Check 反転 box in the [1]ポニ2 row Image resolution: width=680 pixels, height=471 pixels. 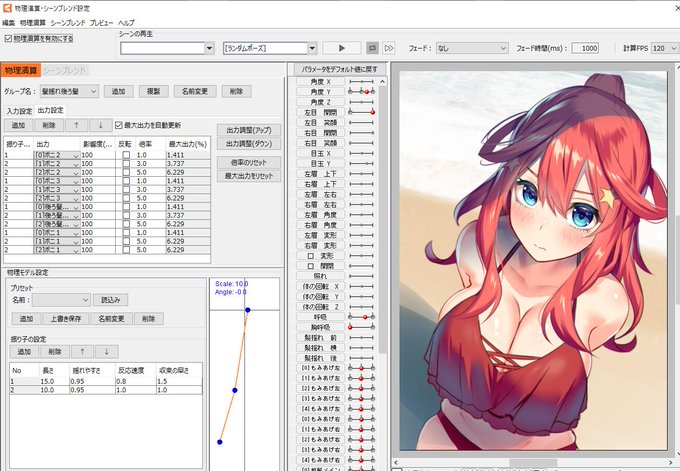pos(126,164)
